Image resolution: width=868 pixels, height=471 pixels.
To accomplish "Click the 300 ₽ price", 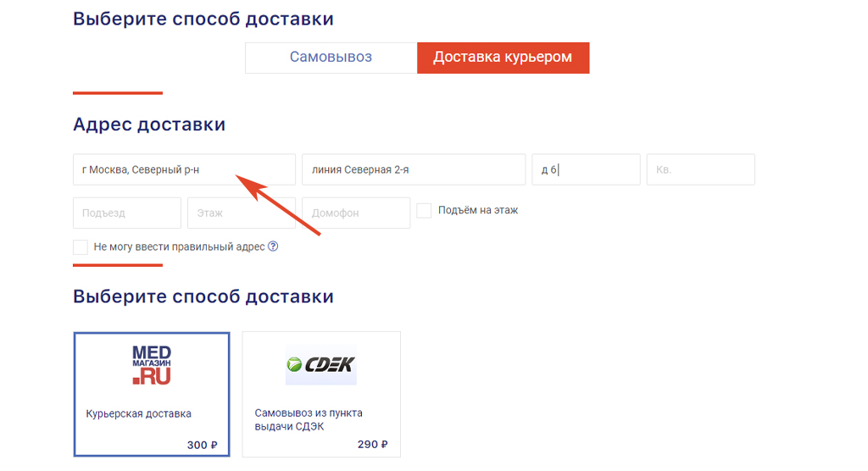I will pyautogui.click(x=202, y=445).
